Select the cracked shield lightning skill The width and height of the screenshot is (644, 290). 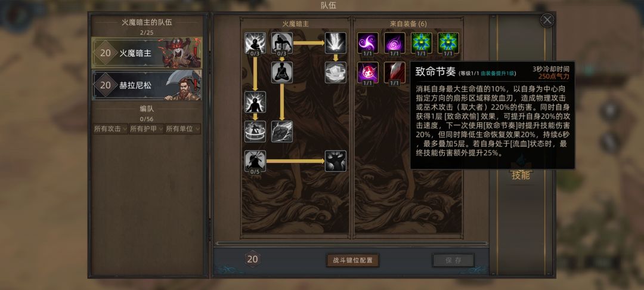click(x=281, y=131)
